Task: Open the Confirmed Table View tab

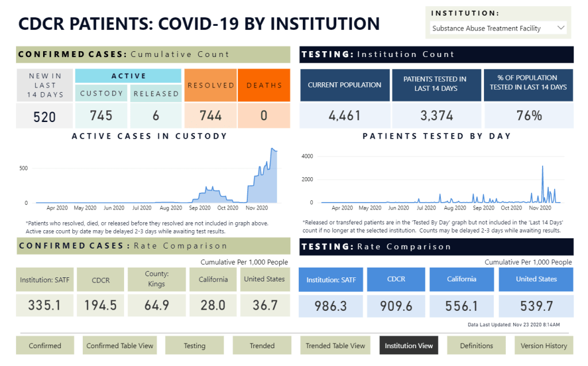Action: pyautogui.click(x=120, y=345)
